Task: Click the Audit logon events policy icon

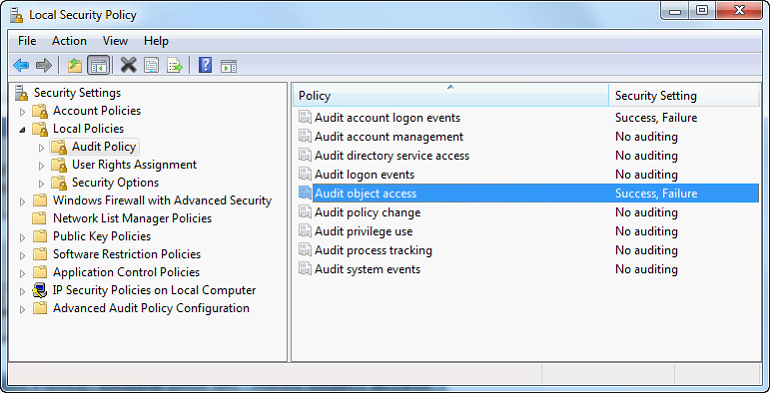Action: (305, 174)
